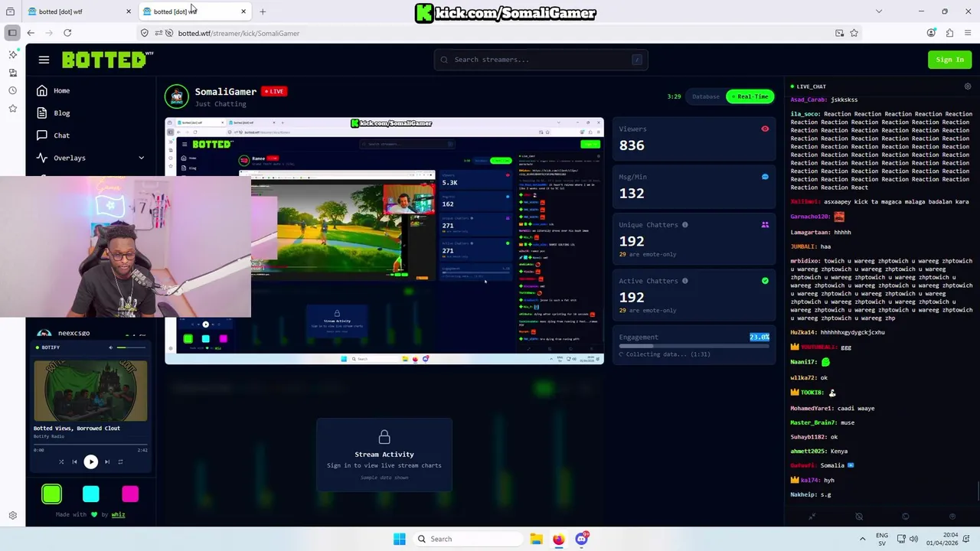Adjust the Botify volume slider
Image resolution: width=980 pixels, height=551 pixels.
[x=132, y=347]
